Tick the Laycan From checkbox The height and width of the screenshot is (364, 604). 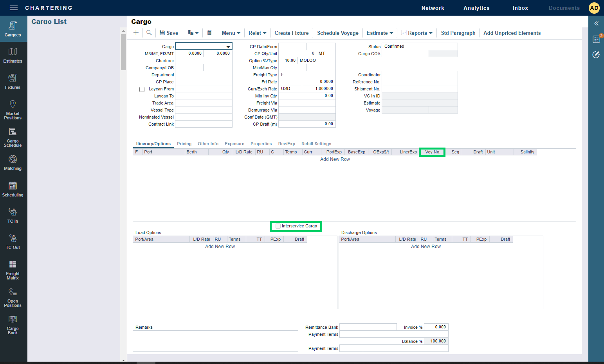coord(142,89)
